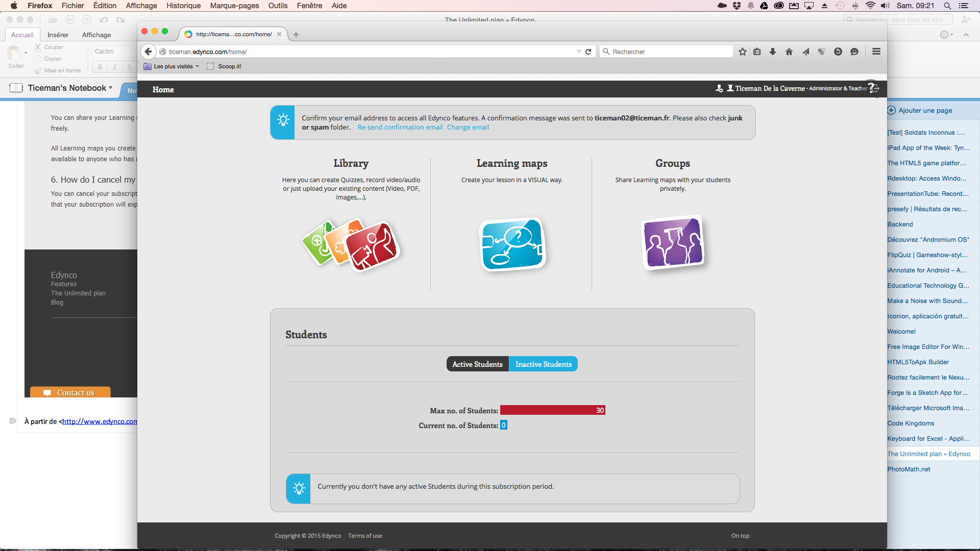Switch to the Affichage ribbon tab in OneNote

(96, 35)
